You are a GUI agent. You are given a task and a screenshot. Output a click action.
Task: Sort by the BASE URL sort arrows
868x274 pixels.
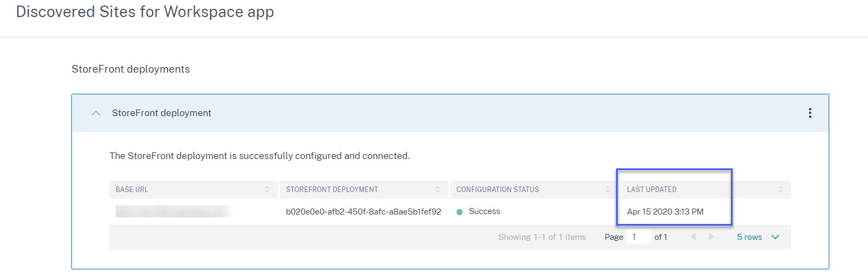[x=267, y=189]
